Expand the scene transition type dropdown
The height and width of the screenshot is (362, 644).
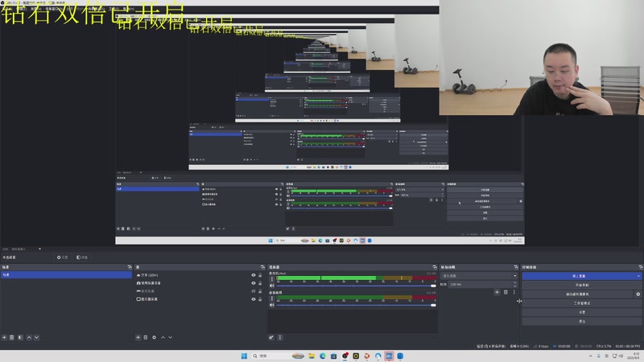[478, 276]
